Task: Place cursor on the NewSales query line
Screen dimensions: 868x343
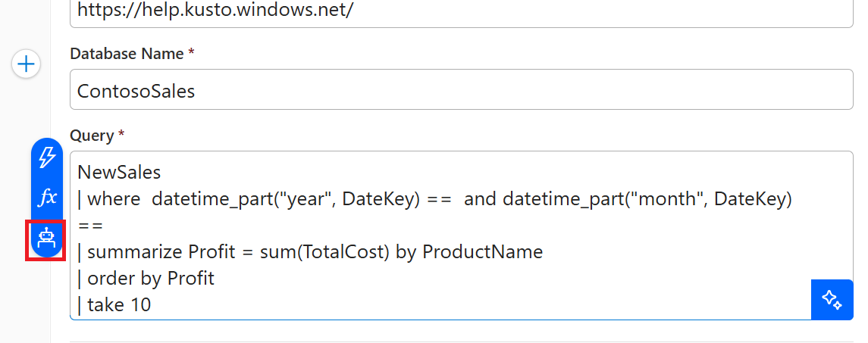Action: click(x=119, y=173)
